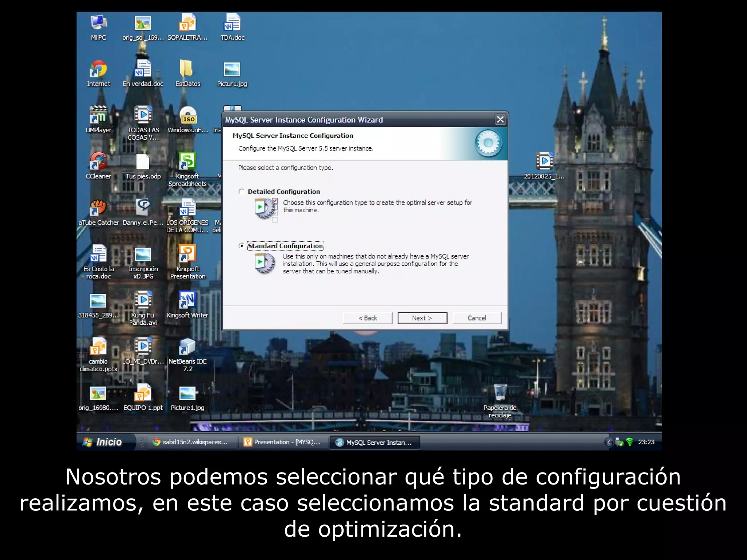Select the orig_16980 image icon
This screenshot has height=560, width=747.
pyautogui.click(x=98, y=393)
